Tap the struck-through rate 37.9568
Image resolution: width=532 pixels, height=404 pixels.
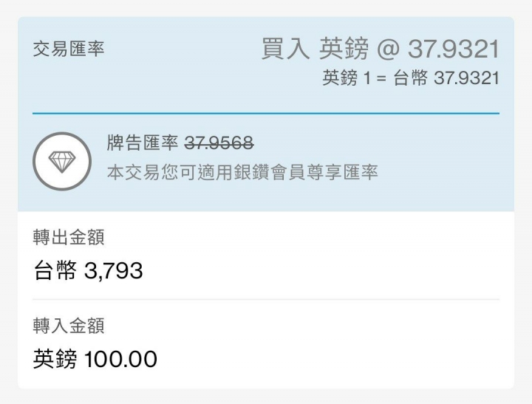click(219, 143)
